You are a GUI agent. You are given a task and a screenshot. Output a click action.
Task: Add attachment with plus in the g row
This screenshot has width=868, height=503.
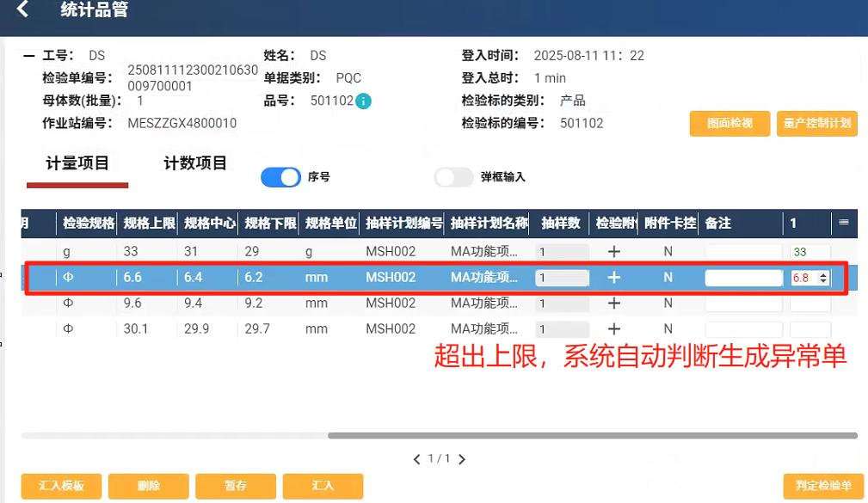point(614,252)
